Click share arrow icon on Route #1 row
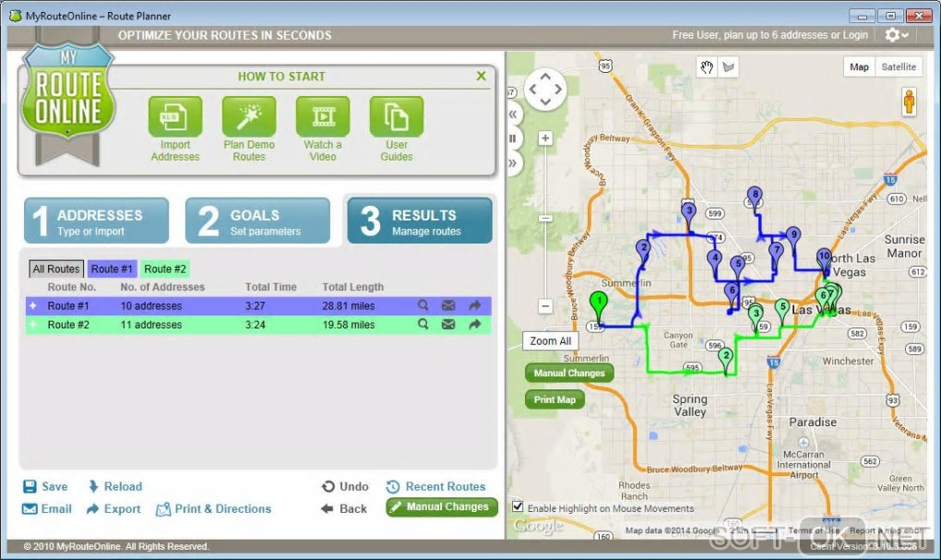The image size is (941, 560). [x=475, y=305]
